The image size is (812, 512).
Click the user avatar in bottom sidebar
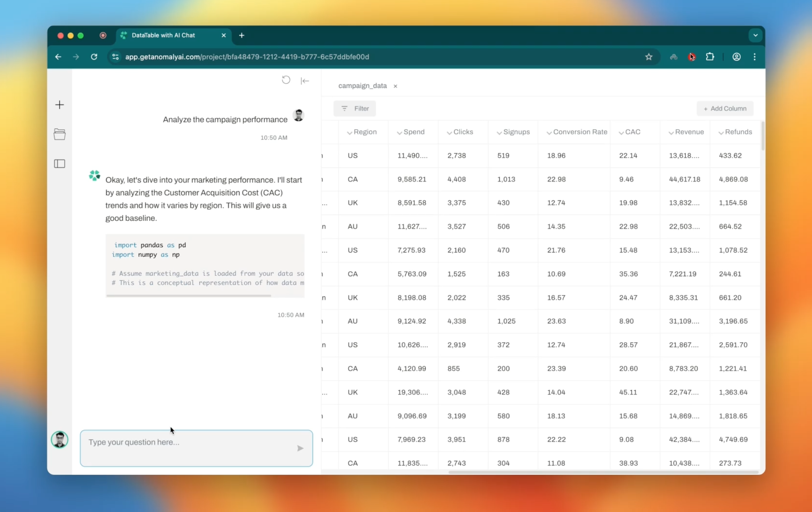pyautogui.click(x=59, y=440)
